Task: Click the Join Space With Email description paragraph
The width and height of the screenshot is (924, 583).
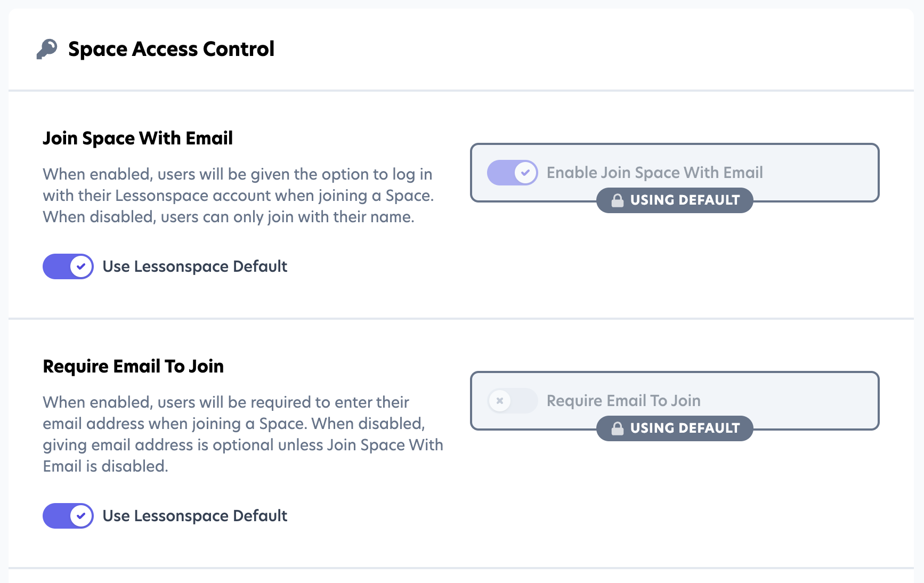Action: (238, 196)
